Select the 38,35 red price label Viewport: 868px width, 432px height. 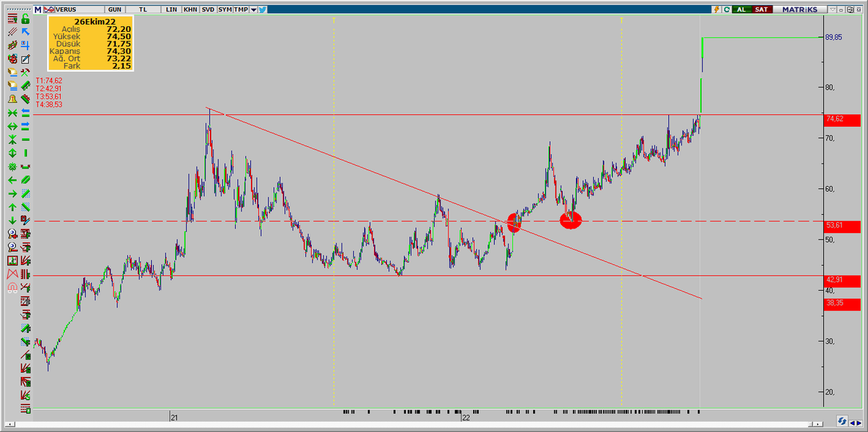[x=842, y=304]
